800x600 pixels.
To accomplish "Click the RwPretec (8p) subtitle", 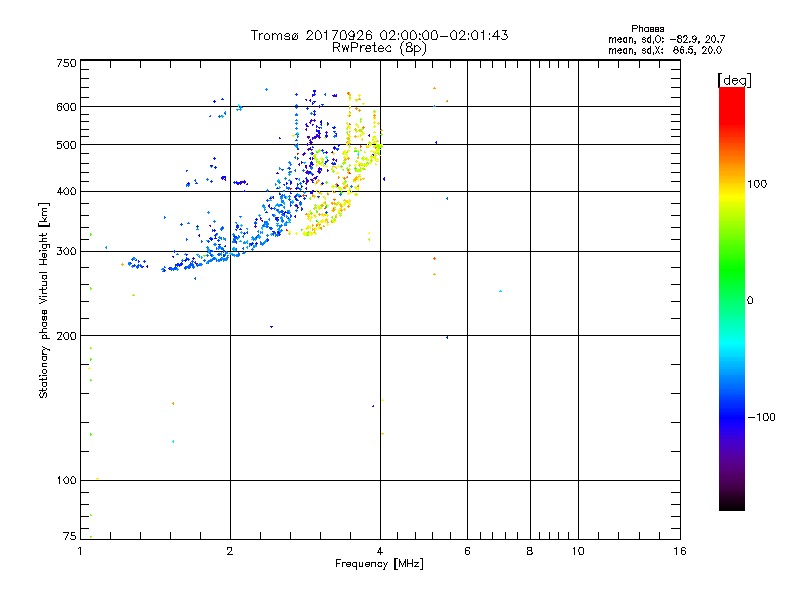I will click(379, 47).
